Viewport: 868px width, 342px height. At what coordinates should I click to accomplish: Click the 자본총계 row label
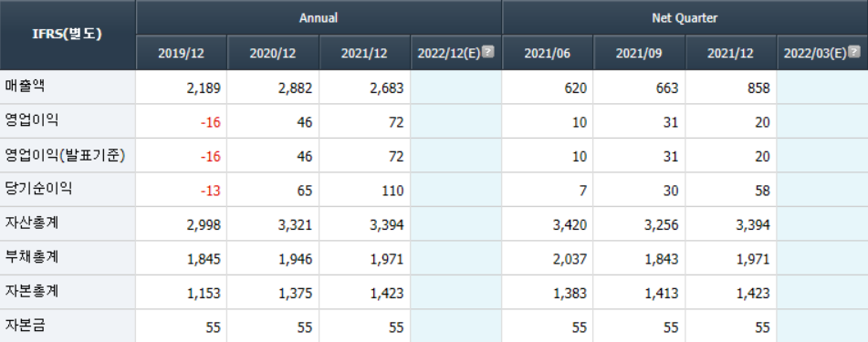[x=32, y=292]
